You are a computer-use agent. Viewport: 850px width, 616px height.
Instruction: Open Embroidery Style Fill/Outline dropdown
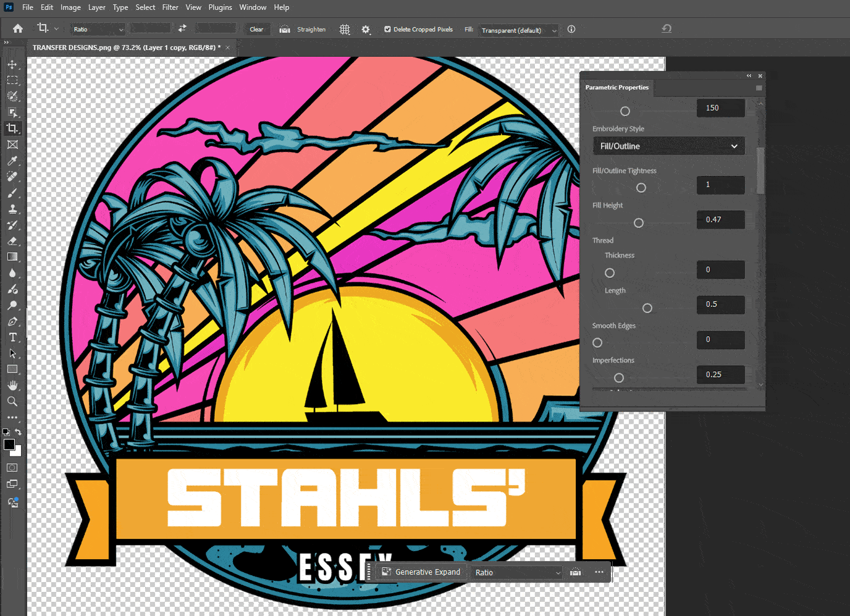668,146
